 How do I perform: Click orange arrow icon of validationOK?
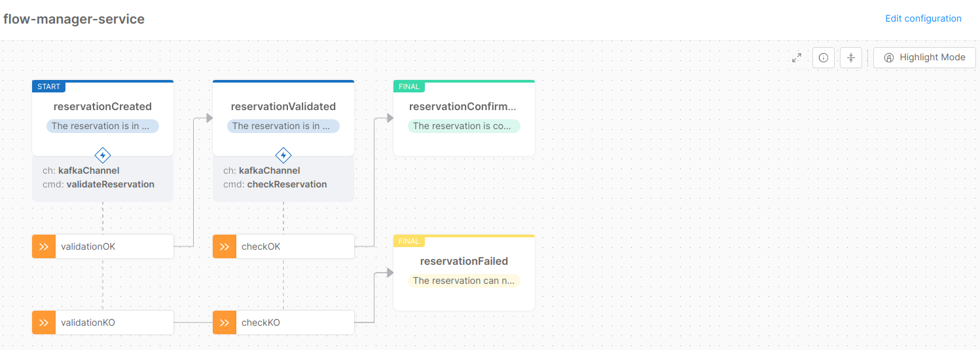coord(44,246)
